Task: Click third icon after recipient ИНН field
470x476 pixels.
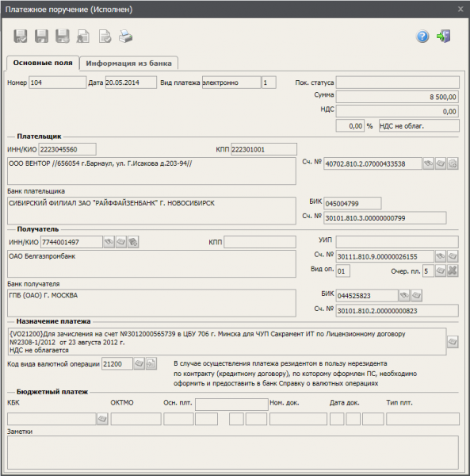Action: 133,242
